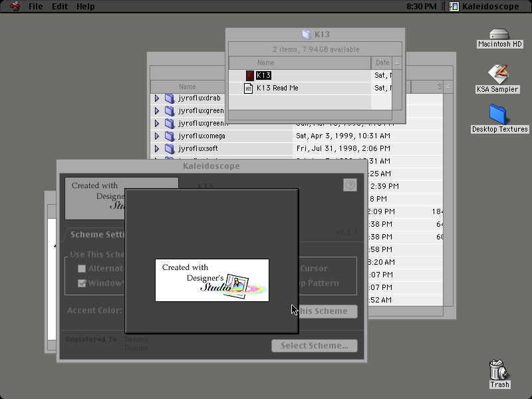
Task: Click the jyrofluxsoft date Fri, Jul 31, 1998
Action: tap(343, 148)
